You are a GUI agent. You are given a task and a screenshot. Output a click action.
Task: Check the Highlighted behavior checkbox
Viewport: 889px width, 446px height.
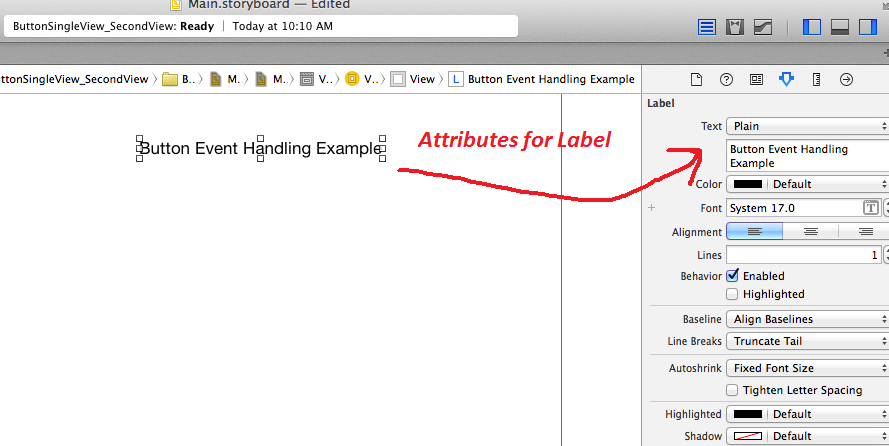[x=733, y=294]
